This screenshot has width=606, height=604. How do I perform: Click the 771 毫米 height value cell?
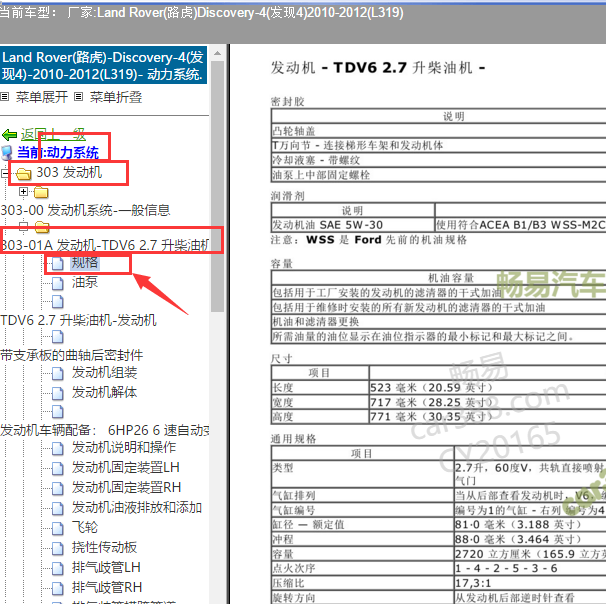487,417
